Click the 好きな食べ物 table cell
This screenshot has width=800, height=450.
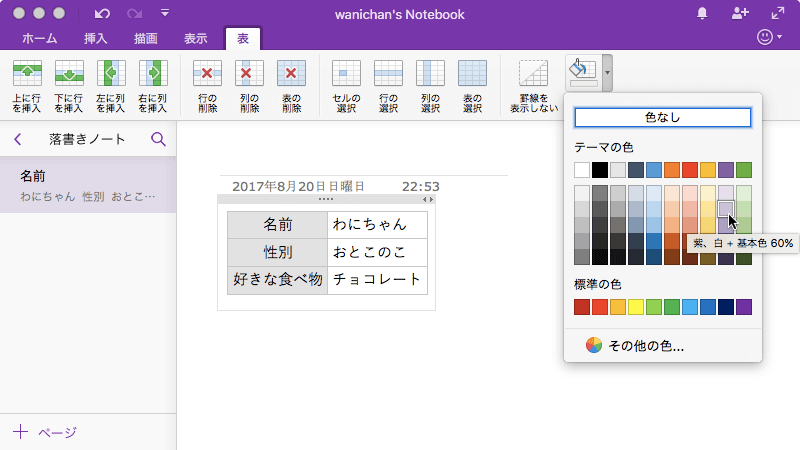coord(278,280)
